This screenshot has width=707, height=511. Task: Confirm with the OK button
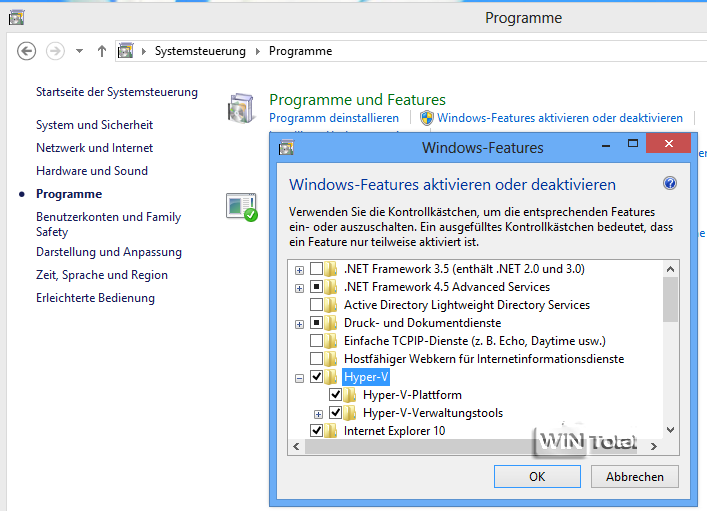(537, 477)
